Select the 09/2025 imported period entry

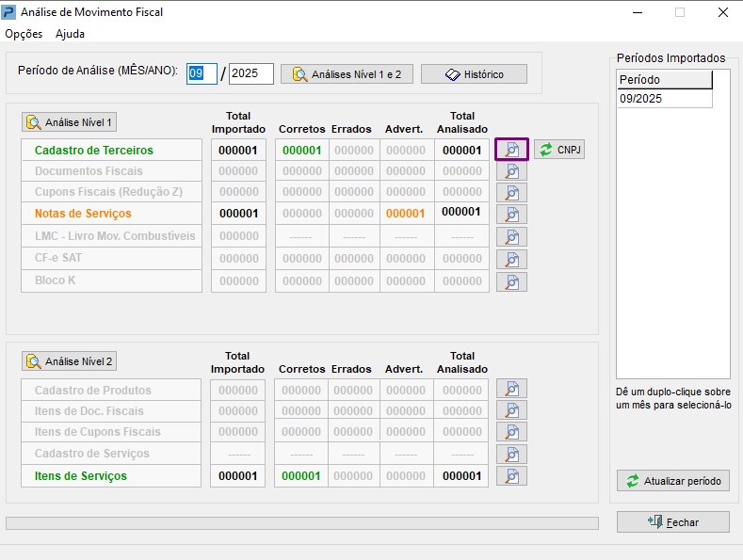[x=664, y=98]
